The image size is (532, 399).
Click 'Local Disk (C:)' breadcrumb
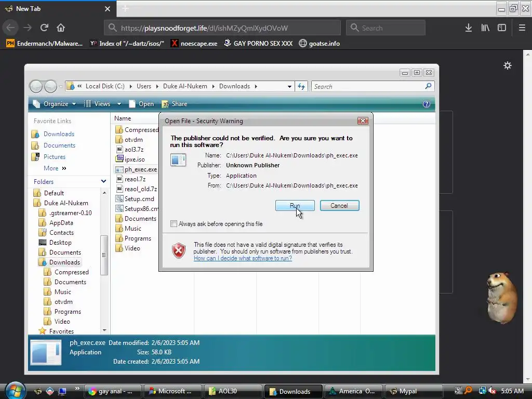coord(105,86)
